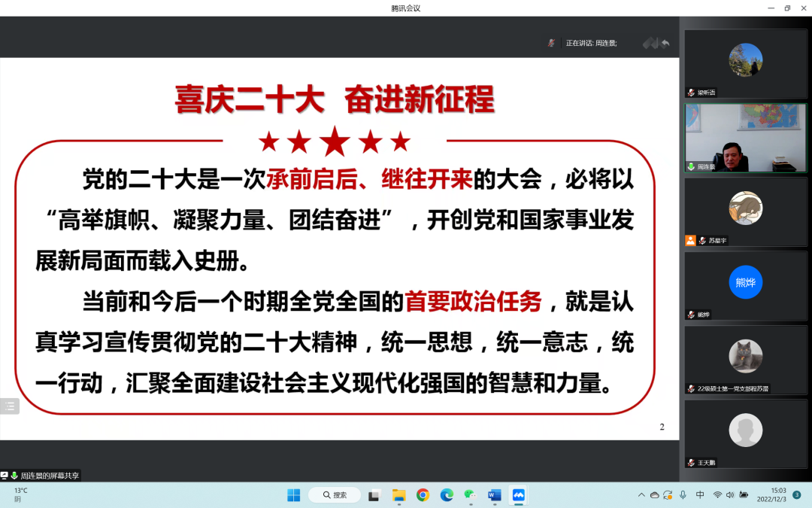This screenshot has width=812, height=508.
Task: Click the taskbar 搜索 search box
Action: tap(333, 494)
